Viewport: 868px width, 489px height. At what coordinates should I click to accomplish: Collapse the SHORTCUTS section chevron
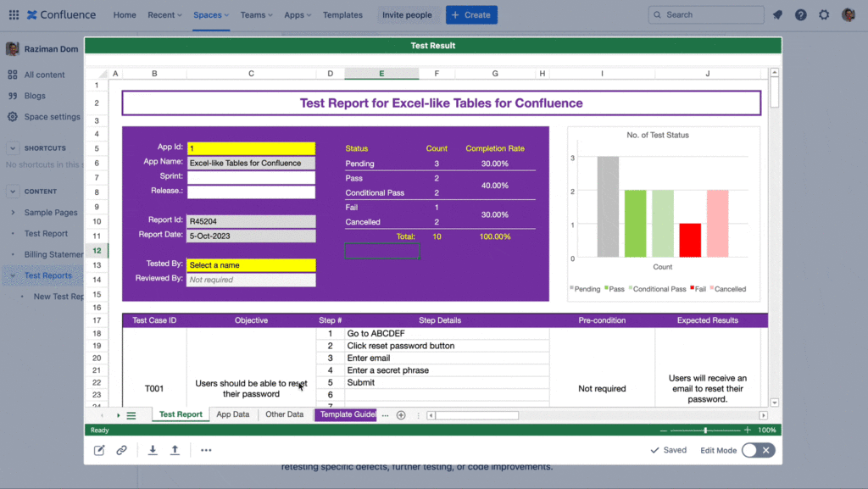tap(12, 148)
